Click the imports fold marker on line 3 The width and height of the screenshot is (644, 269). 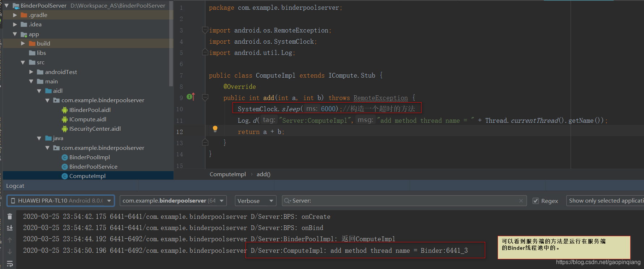(205, 30)
